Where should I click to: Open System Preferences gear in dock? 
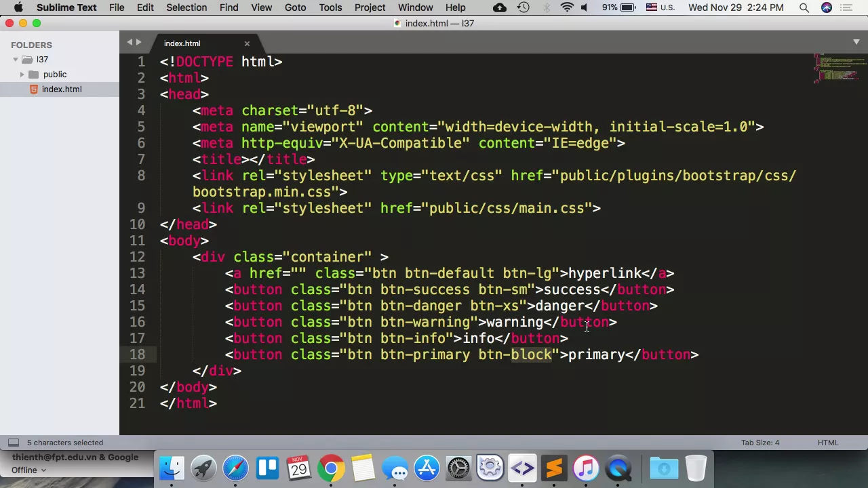(458, 468)
